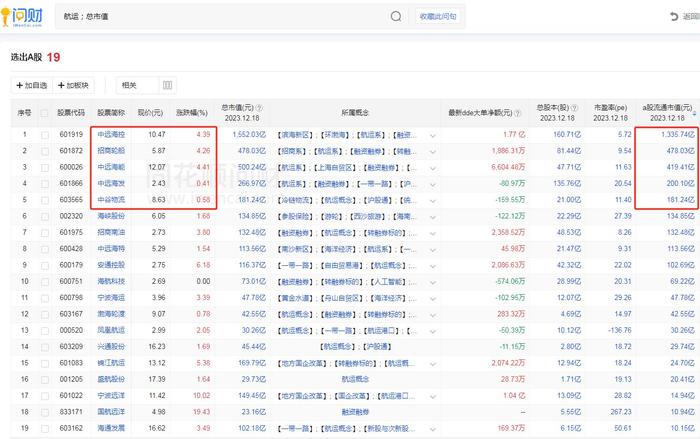Open stock link 招商轮船

pos(111,151)
